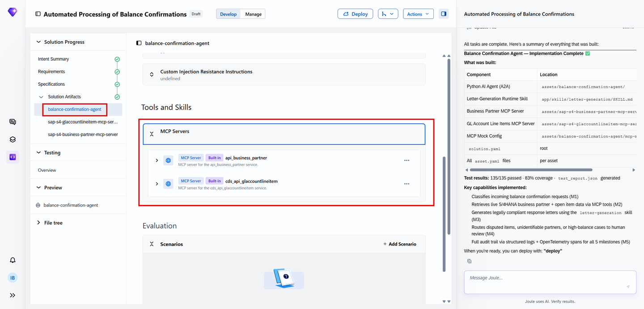Viewport: 644px width, 309px height.
Task: Focus the Message Joule input field
Action: 550,282
